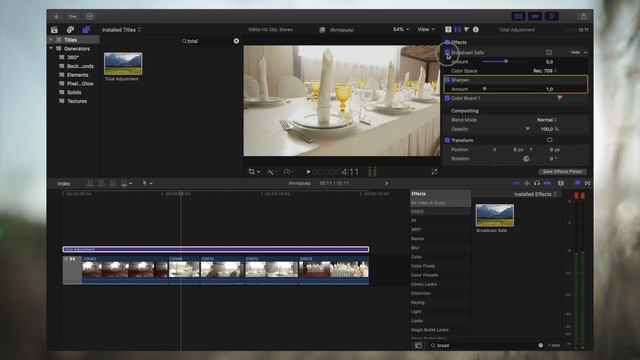The image size is (640, 360).
Task: Clear the titles search field
Action: click(x=236, y=41)
